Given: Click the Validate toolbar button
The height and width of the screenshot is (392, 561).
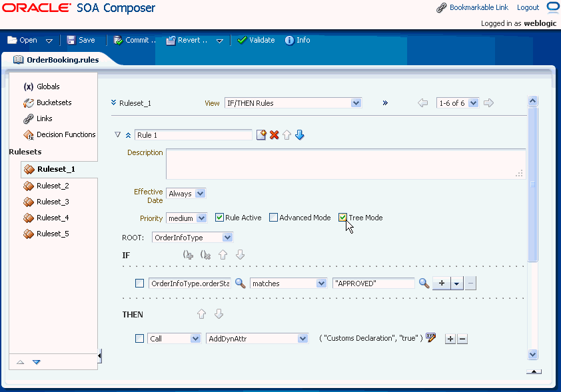Looking at the screenshot, I should tap(256, 40).
